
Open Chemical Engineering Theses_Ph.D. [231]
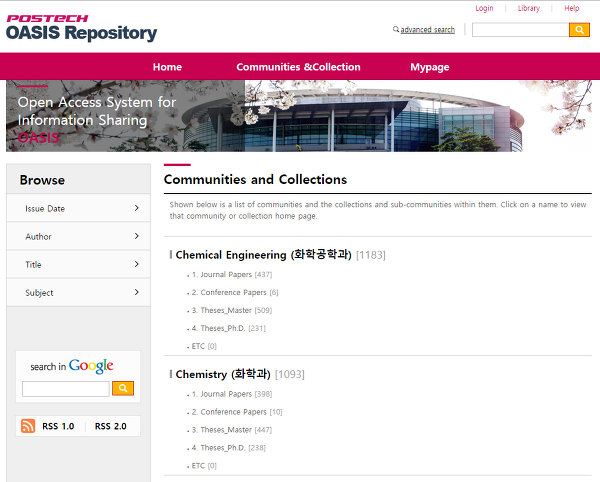point(228,328)
